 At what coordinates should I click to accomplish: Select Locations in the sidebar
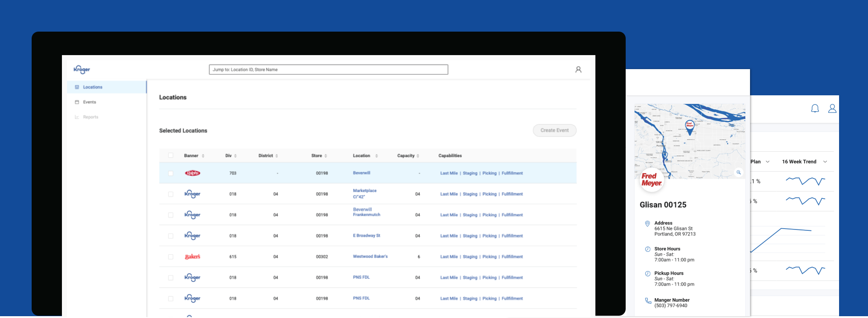[x=93, y=87]
